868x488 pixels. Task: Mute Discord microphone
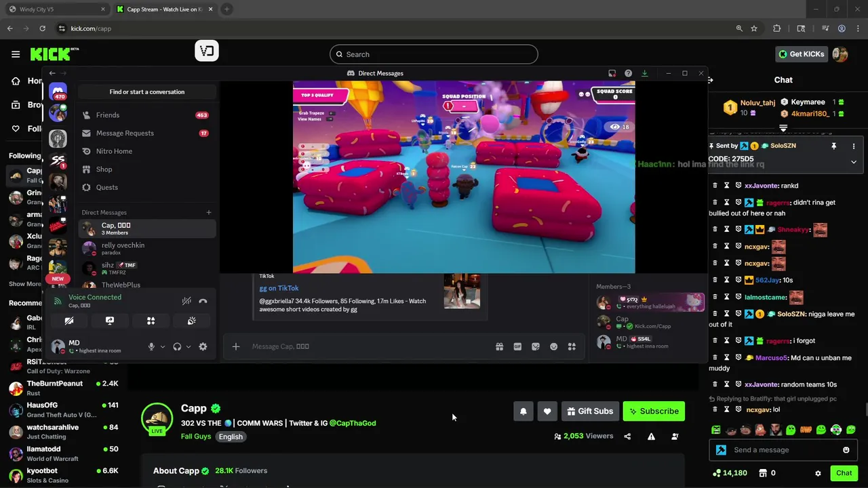tap(151, 347)
